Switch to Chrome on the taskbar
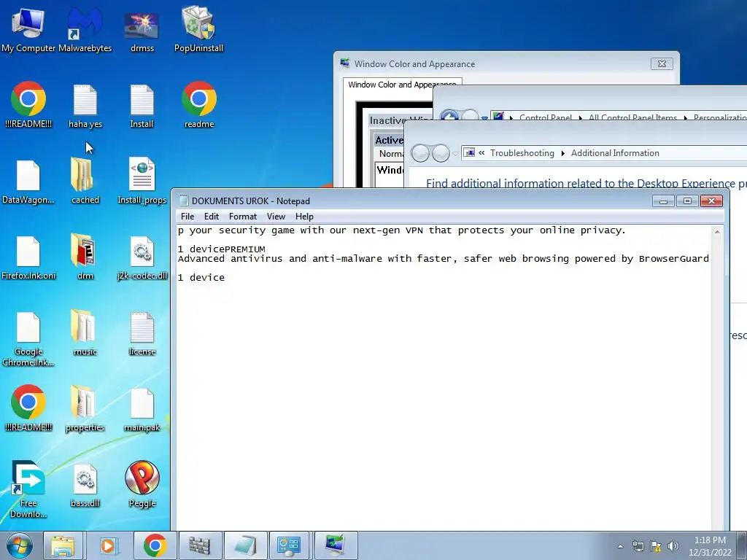Screen dimensions: 747x560 (x=155, y=545)
